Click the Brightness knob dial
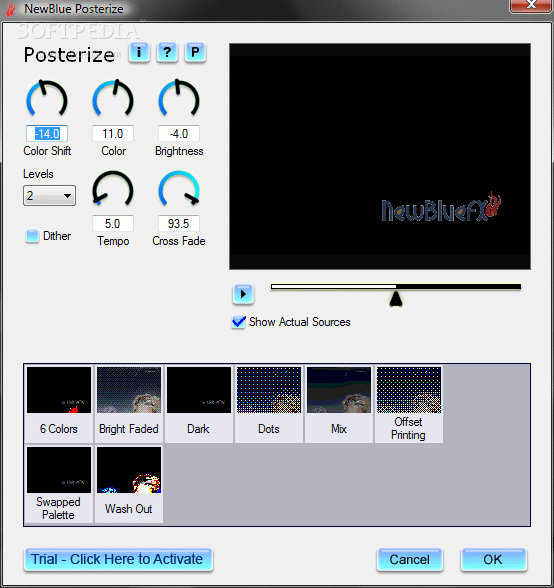The height and width of the screenshot is (588, 554). pyautogui.click(x=179, y=98)
